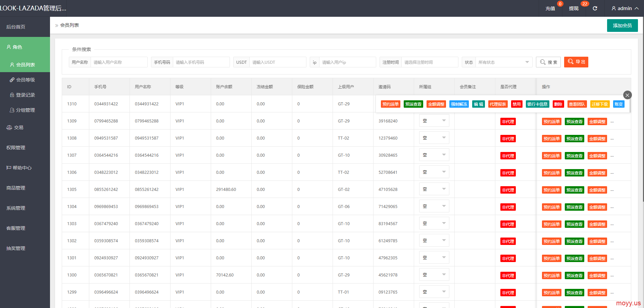Open the 注册时间 date picker field
Viewport: 644px width, 308px height.
click(x=430, y=62)
